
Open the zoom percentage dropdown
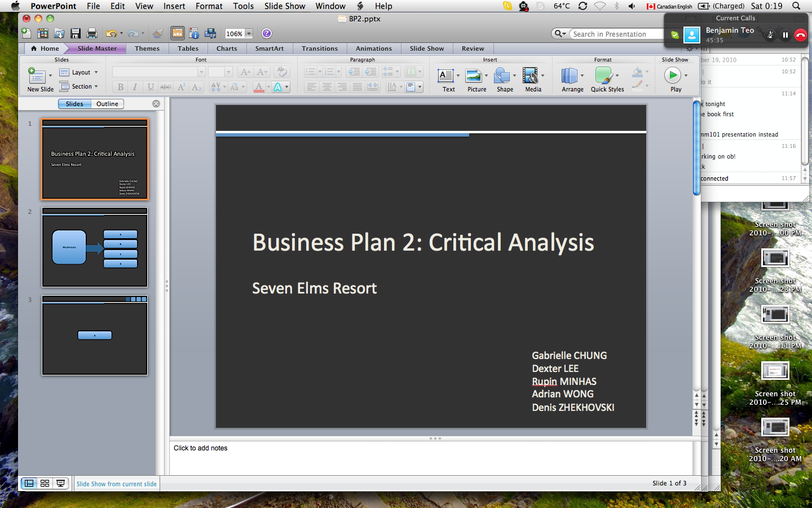pyautogui.click(x=249, y=34)
